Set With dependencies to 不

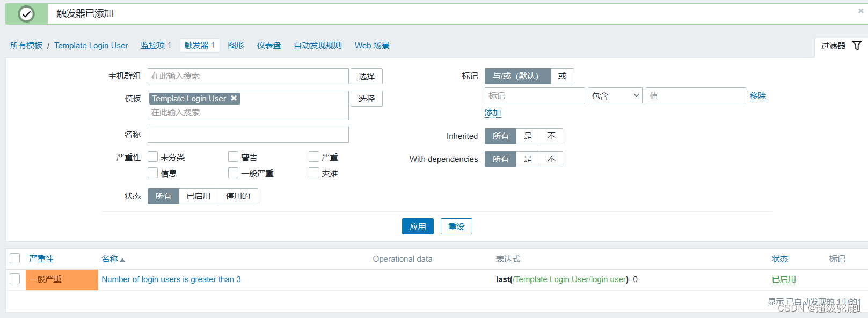[x=551, y=159]
